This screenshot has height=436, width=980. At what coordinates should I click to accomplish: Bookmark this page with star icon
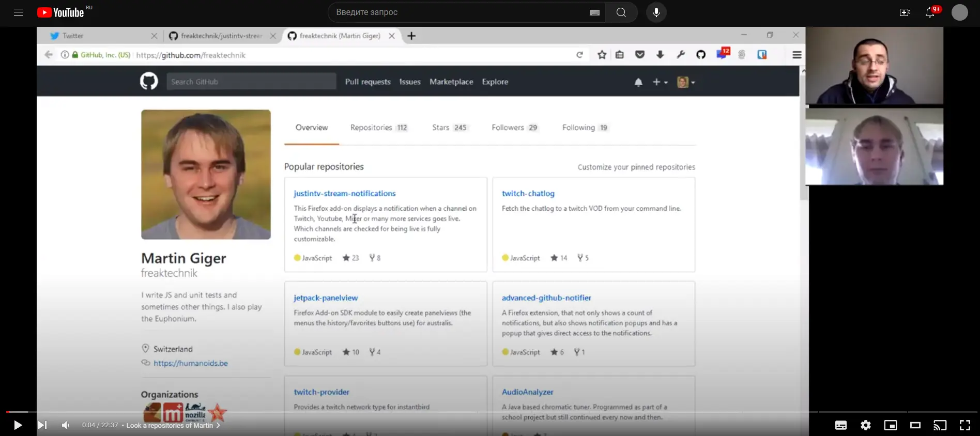[x=602, y=55]
